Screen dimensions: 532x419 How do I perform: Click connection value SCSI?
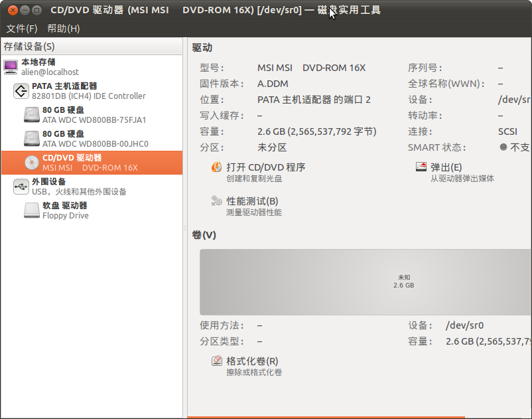(x=507, y=131)
